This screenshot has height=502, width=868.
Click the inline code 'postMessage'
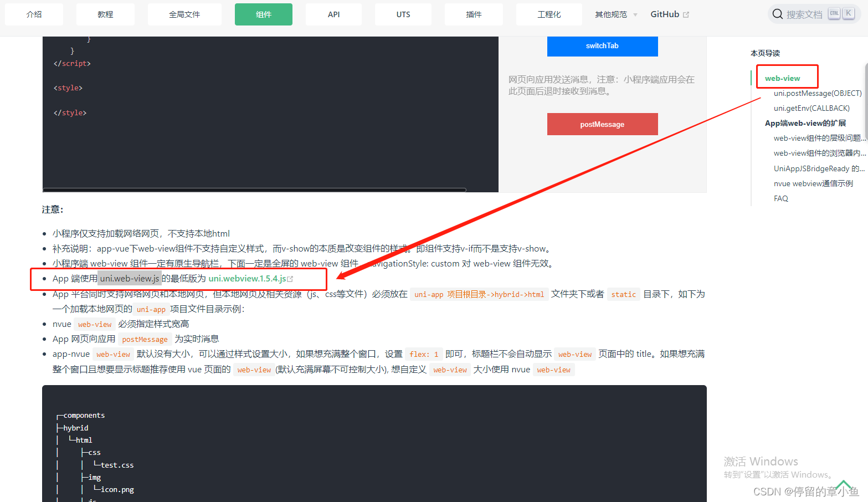click(145, 339)
